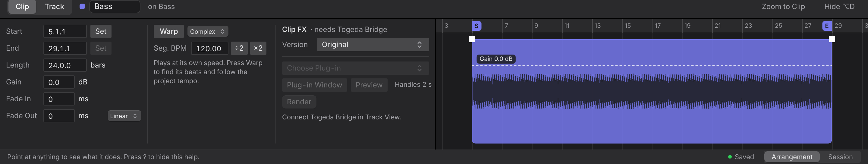Click bar 13 on the timeline ruler

coord(597,26)
